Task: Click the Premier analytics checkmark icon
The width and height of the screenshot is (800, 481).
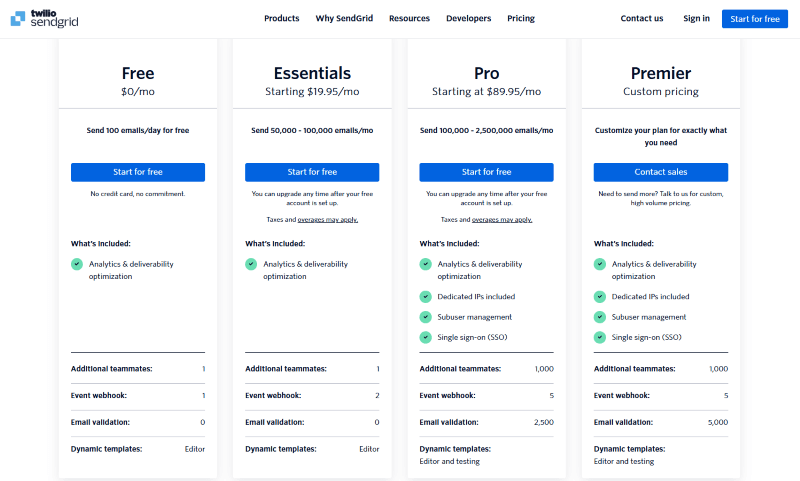Action: coord(600,264)
